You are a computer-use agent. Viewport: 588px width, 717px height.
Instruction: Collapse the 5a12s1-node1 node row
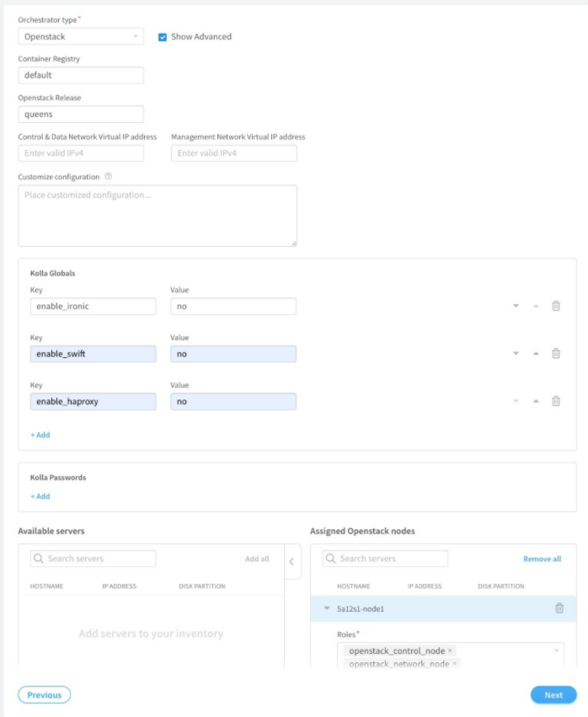point(327,608)
